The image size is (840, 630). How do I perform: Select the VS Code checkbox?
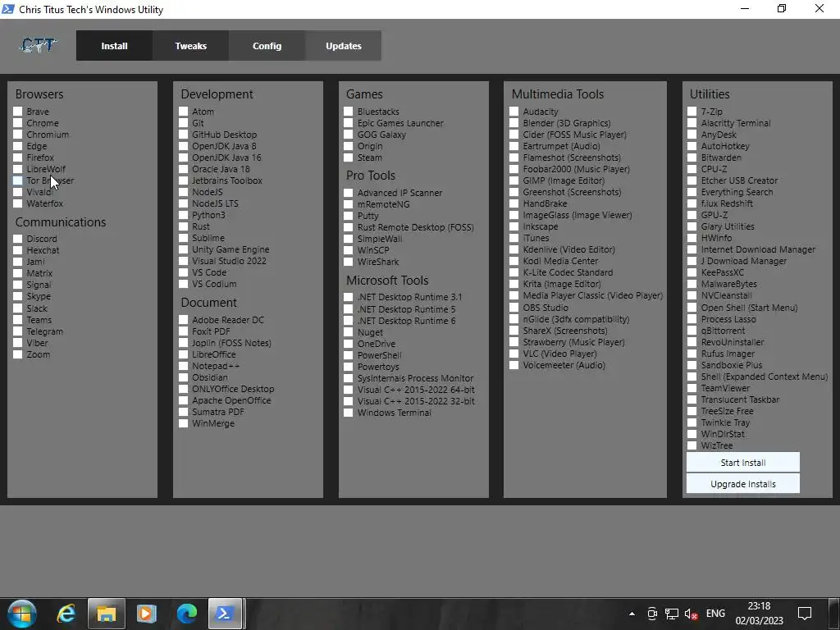[183, 272]
